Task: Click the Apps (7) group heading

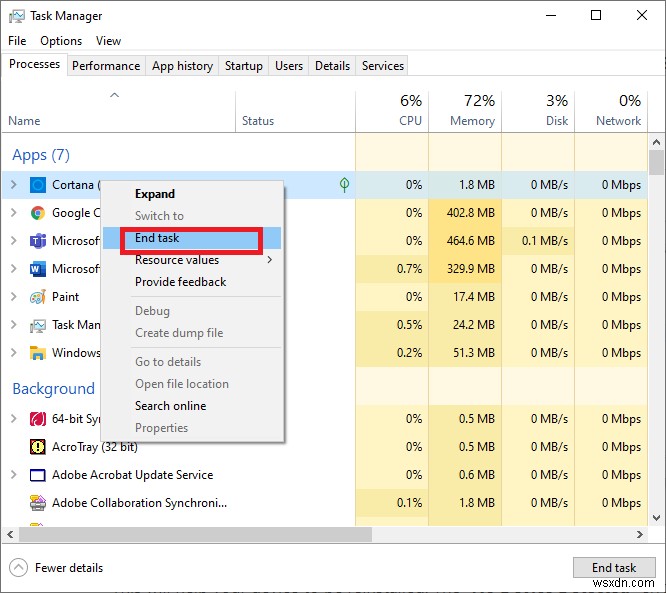Action: 41,155
